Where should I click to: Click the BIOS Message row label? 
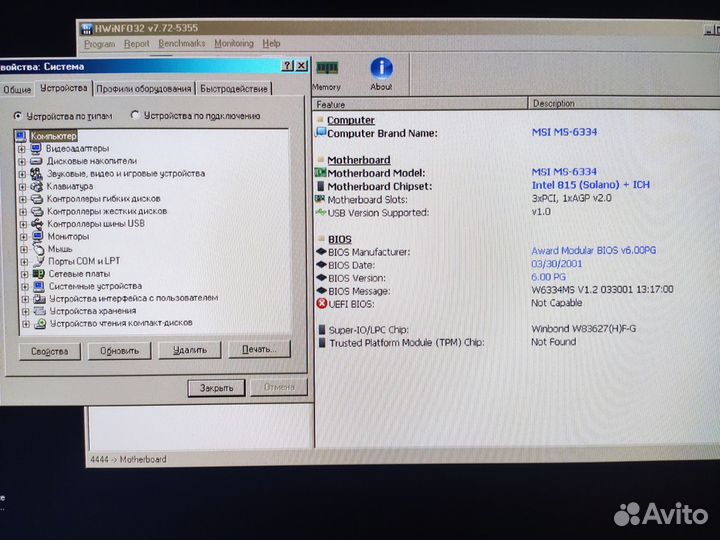tap(359, 291)
